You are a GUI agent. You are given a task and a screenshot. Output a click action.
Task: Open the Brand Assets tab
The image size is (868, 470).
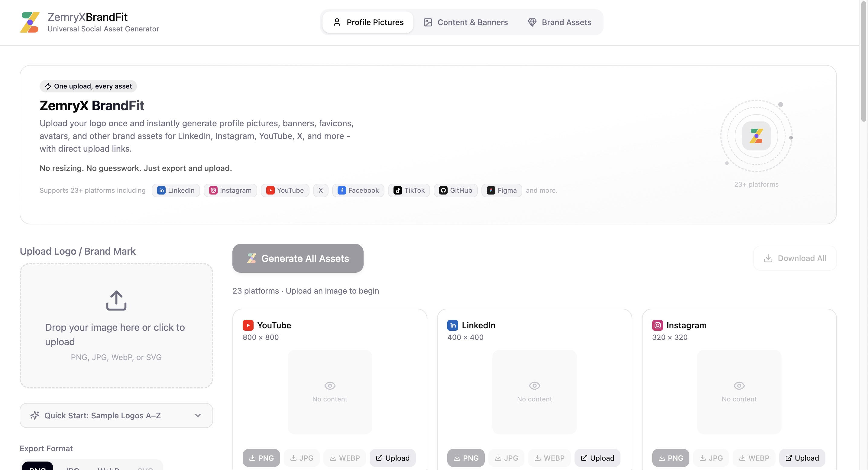coord(559,22)
